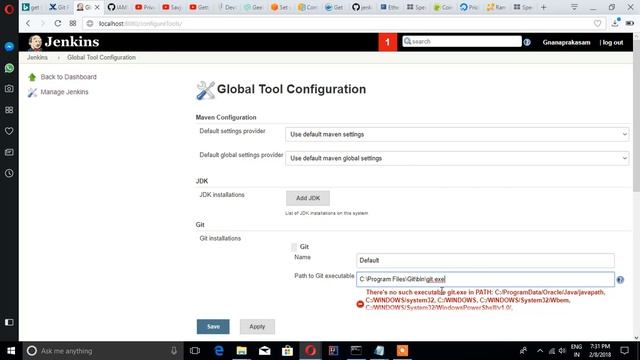Image resolution: width=640 pixels, height=360 pixels.
Task: Open the snapshot camera sidebar tool
Action: point(9,89)
